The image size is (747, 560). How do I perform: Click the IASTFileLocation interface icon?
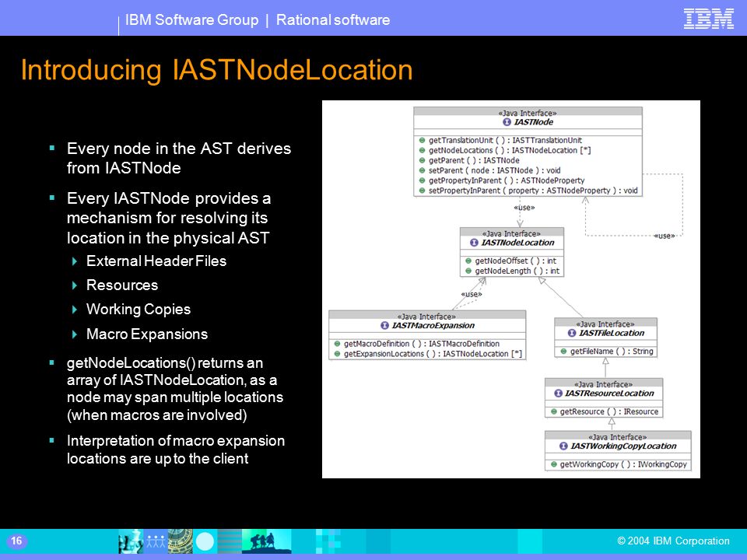point(572,333)
